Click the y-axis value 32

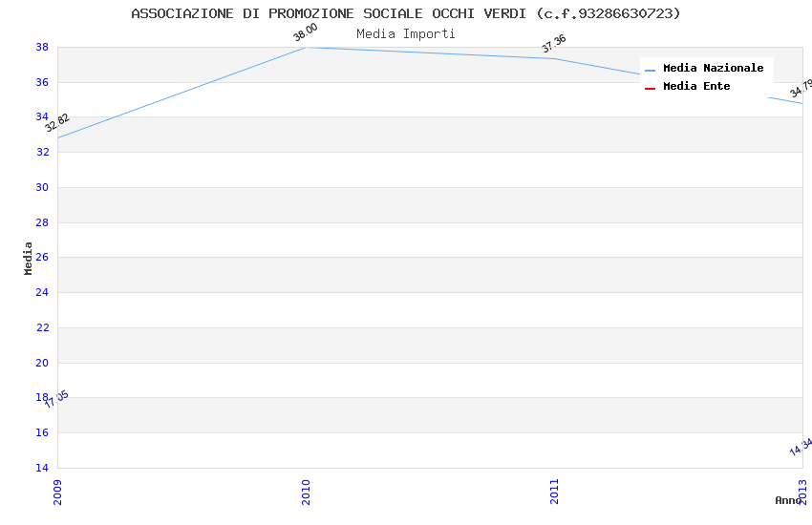pyautogui.click(x=42, y=152)
